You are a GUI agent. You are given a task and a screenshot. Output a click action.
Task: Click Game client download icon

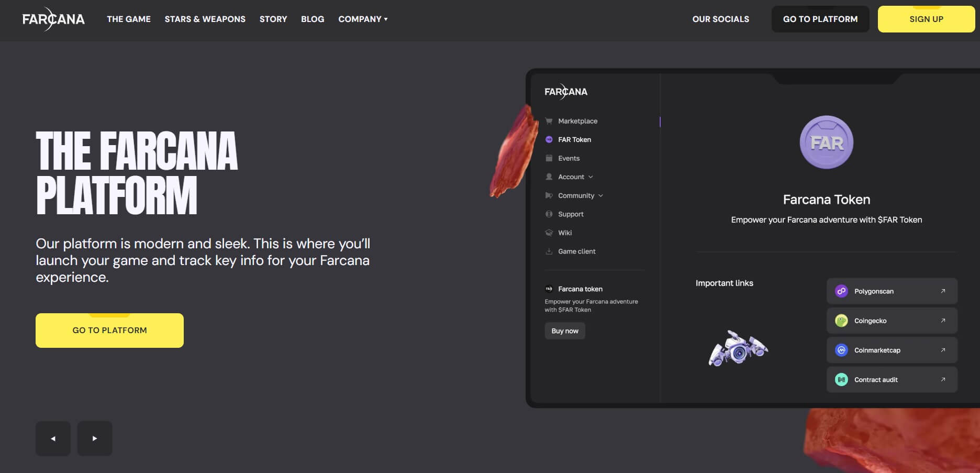[x=549, y=251]
